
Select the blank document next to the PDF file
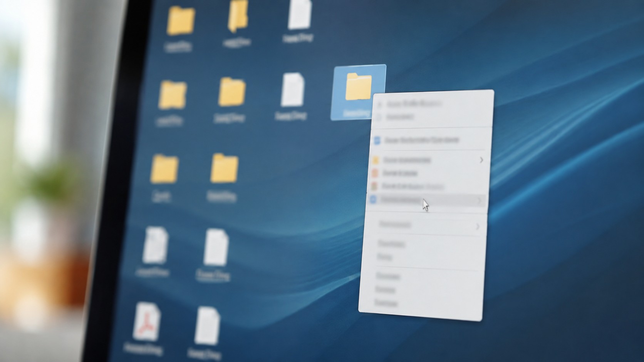point(207,325)
